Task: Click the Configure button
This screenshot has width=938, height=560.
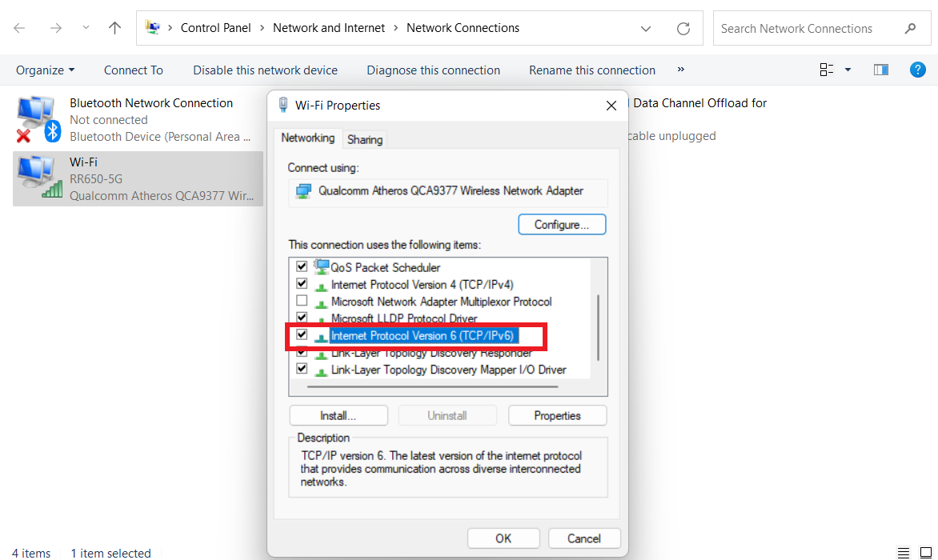Action: (x=561, y=224)
